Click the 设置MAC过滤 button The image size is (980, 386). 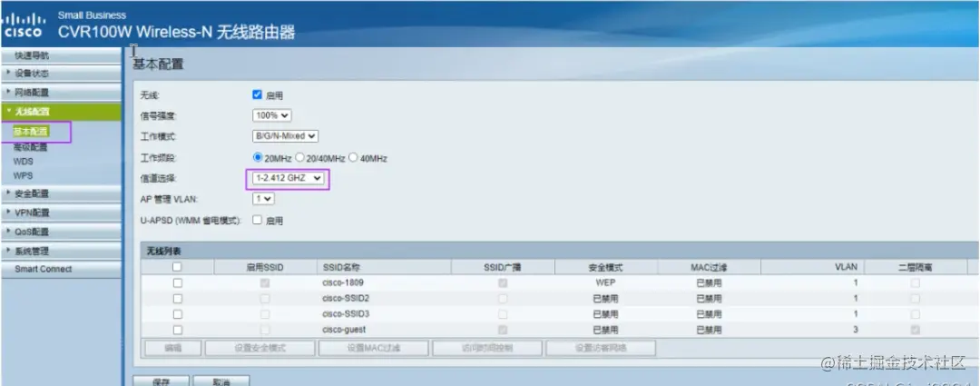tap(374, 349)
